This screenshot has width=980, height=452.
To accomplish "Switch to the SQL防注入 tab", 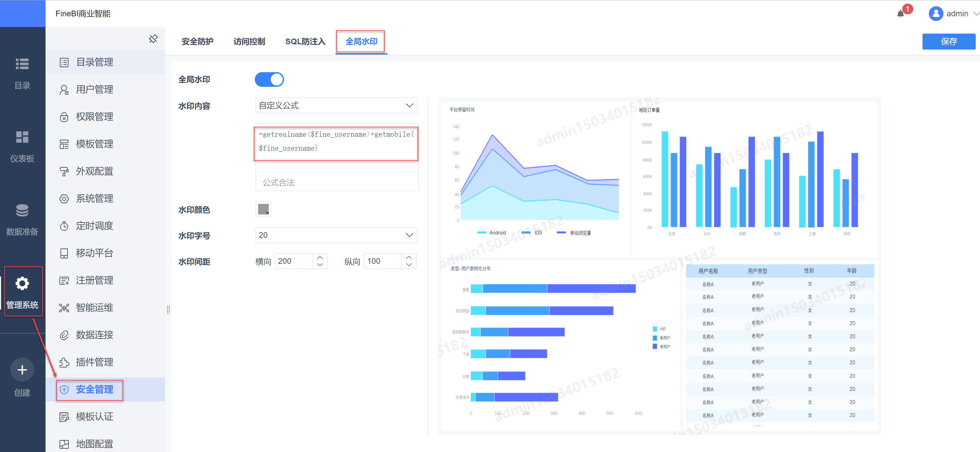I will 305,42.
